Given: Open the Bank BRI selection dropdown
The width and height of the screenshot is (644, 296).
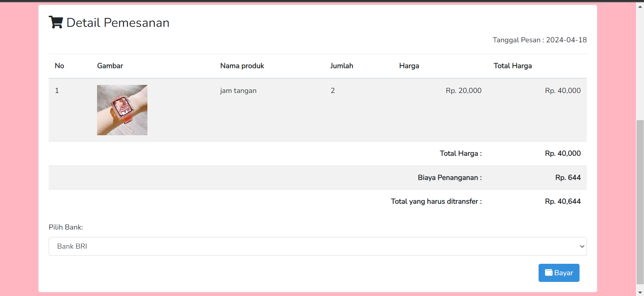Looking at the screenshot, I should (x=317, y=246).
